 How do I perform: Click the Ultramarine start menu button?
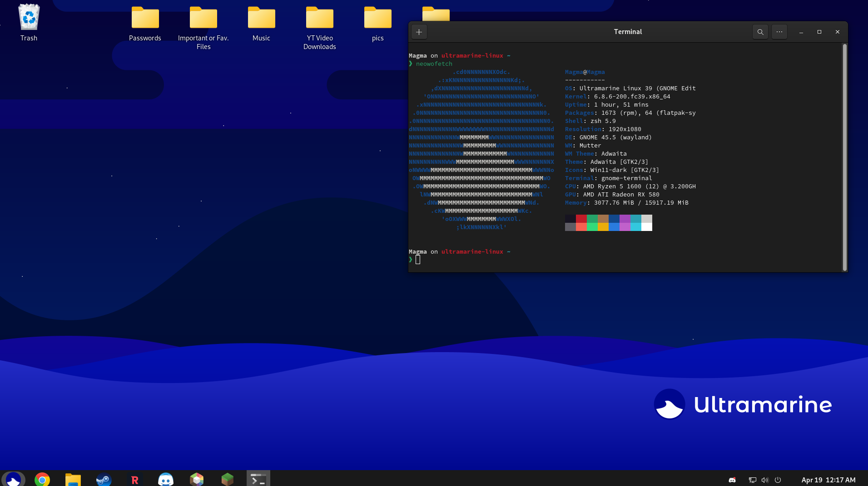click(x=14, y=479)
